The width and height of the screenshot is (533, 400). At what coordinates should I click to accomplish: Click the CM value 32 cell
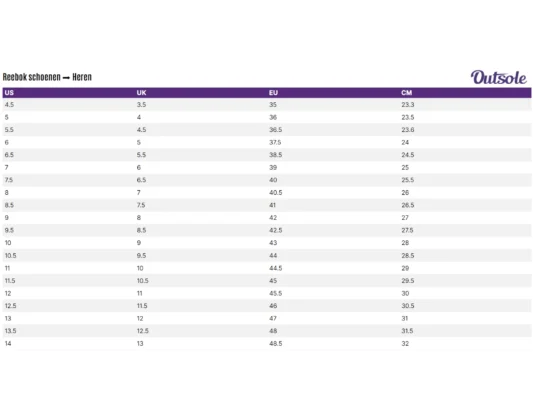(405, 344)
